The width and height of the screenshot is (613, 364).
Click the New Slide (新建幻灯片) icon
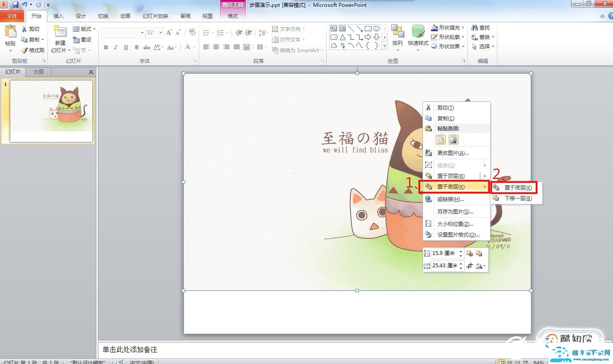[60, 33]
